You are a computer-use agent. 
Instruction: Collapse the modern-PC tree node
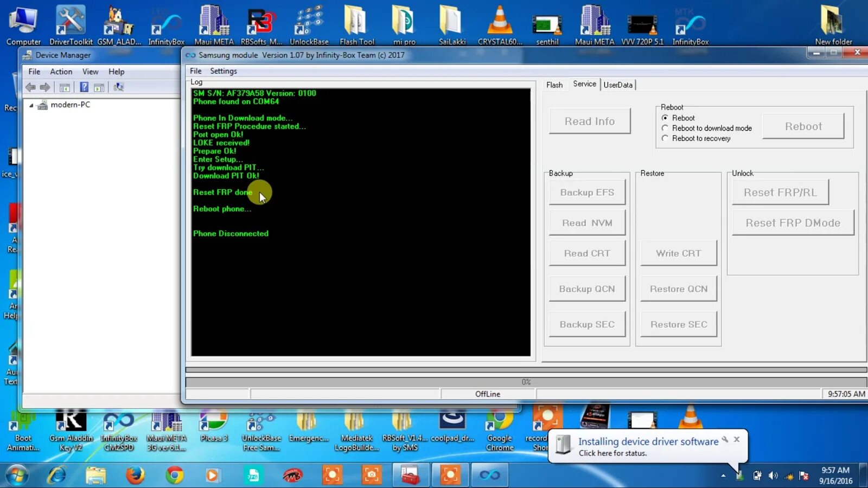click(x=31, y=105)
